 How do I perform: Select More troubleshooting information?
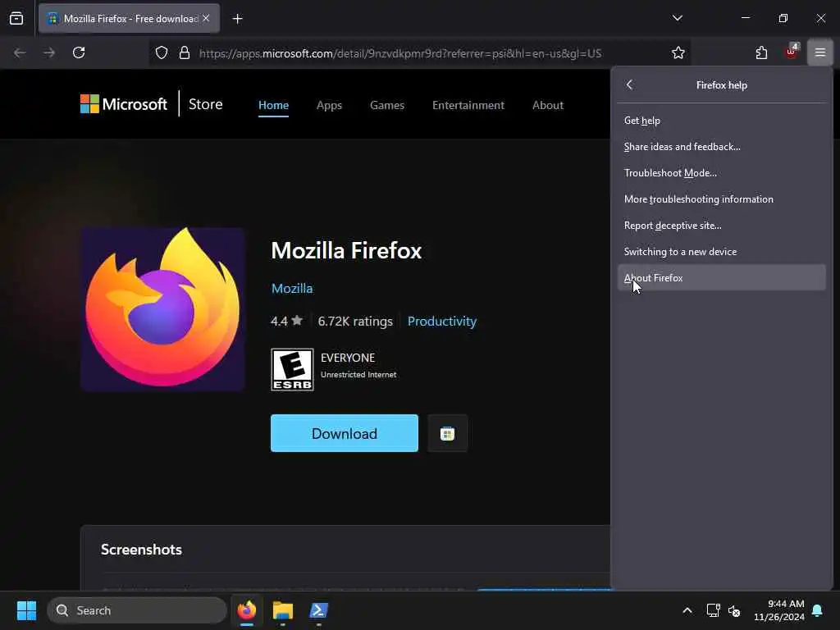click(721, 199)
